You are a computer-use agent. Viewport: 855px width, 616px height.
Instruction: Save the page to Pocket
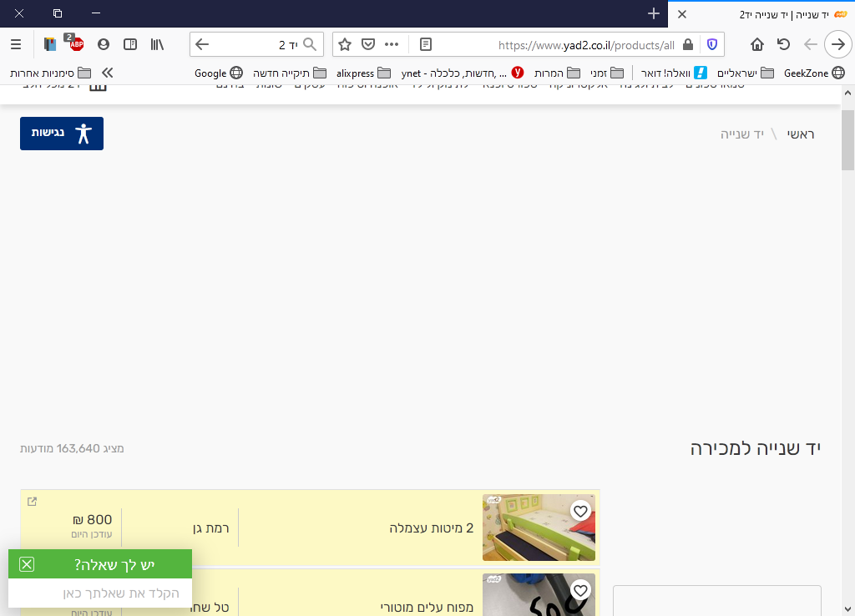tap(367, 44)
